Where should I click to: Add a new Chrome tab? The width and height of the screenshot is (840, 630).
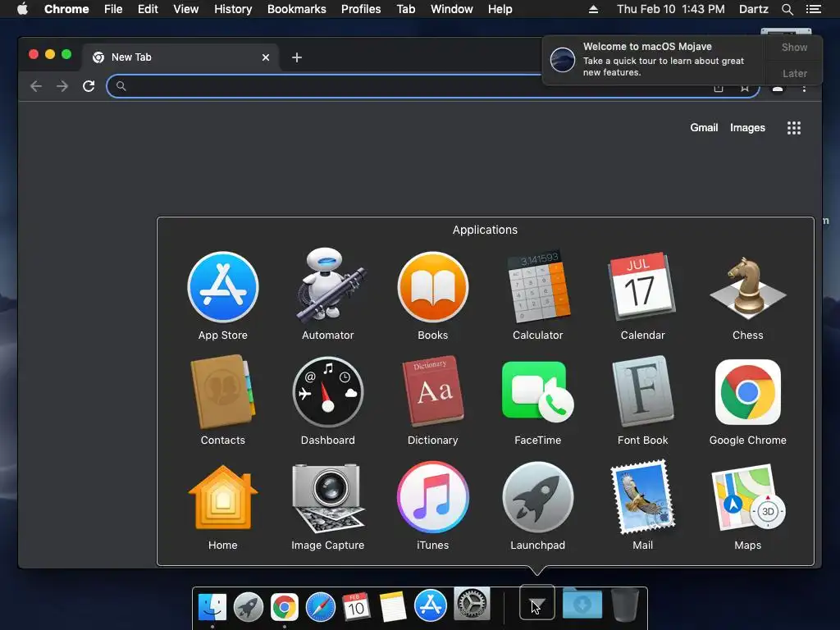[x=297, y=57]
